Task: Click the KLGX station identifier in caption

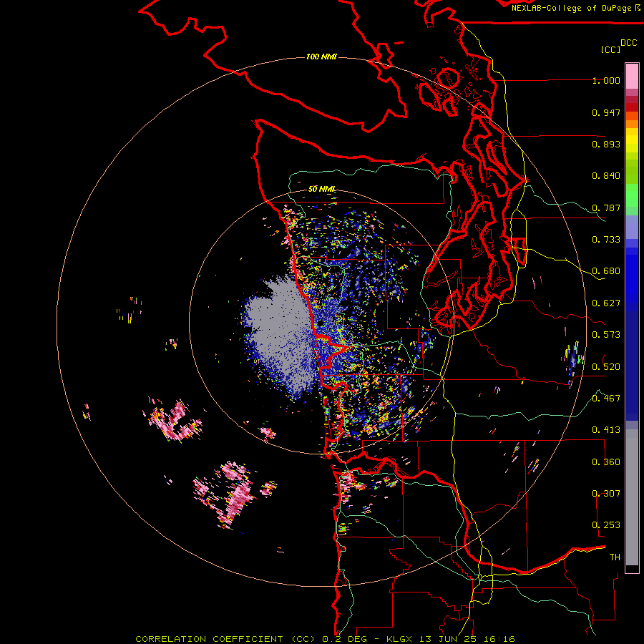Action: point(399,639)
